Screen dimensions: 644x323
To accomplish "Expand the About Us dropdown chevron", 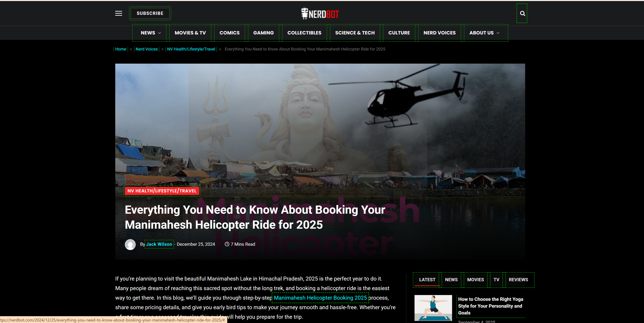I will coord(498,33).
